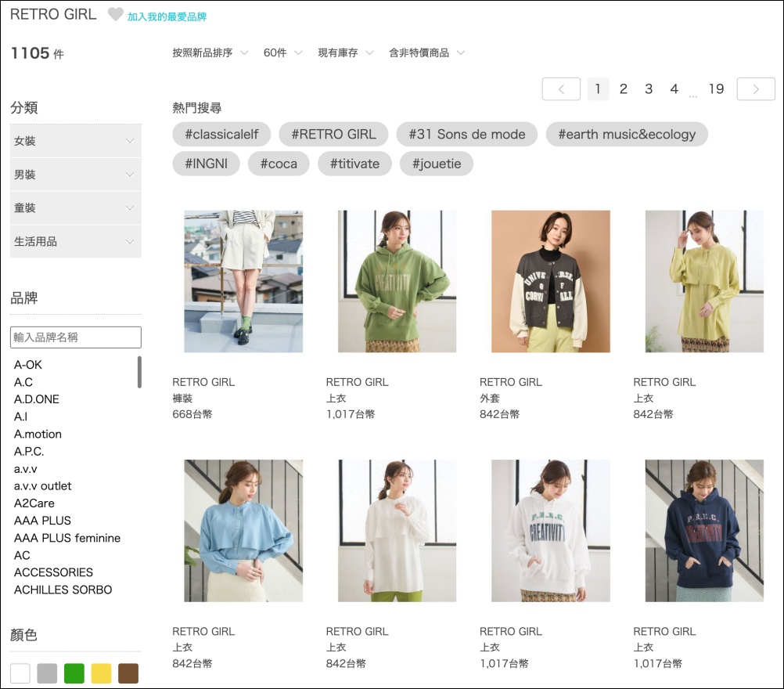The height and width of the screenshot is (689, 784).
Task: Go to page 4
Action: tap(674, 89)
